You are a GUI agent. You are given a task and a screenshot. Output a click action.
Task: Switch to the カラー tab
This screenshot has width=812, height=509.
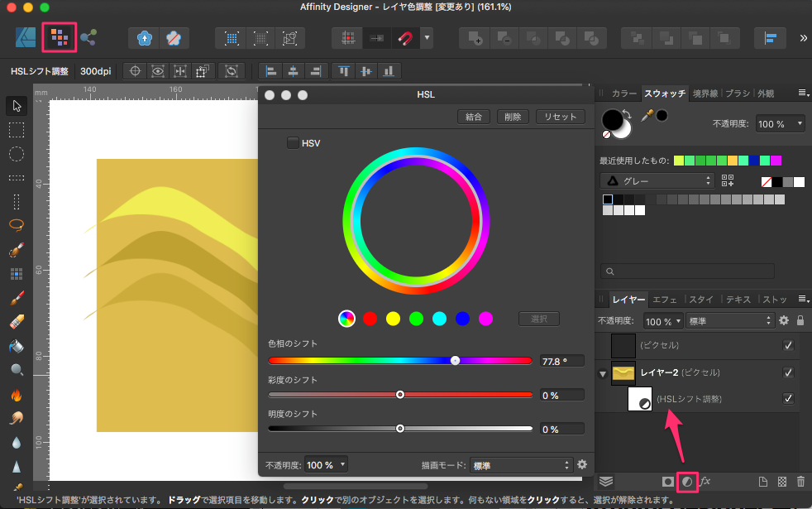tap(624, 94)
